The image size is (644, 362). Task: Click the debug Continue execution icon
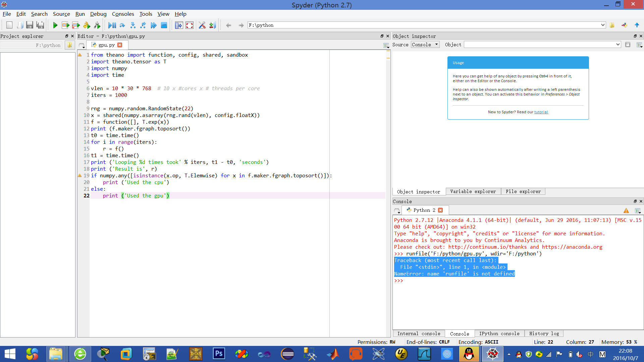tap(154, 25)
